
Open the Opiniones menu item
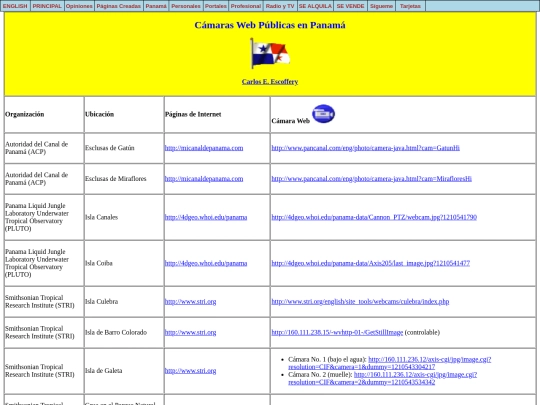[79, 6]
